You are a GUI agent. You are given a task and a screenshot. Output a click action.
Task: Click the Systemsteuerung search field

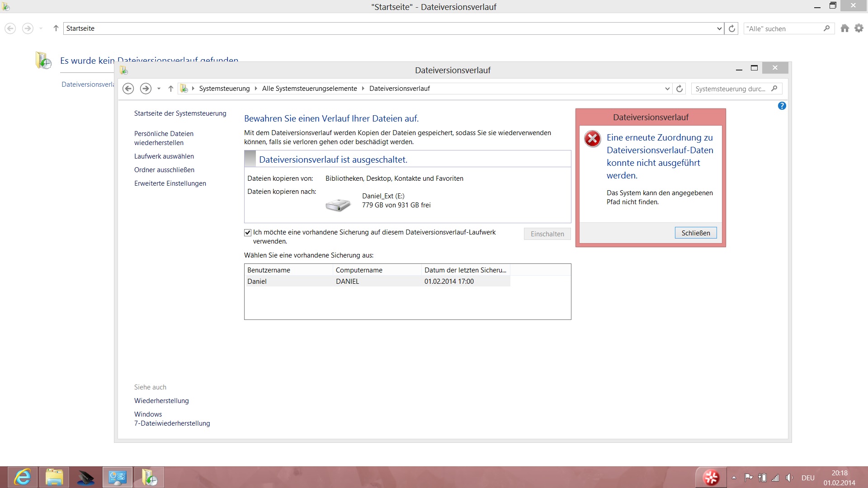pyautogui.click(x=730, y=89)
